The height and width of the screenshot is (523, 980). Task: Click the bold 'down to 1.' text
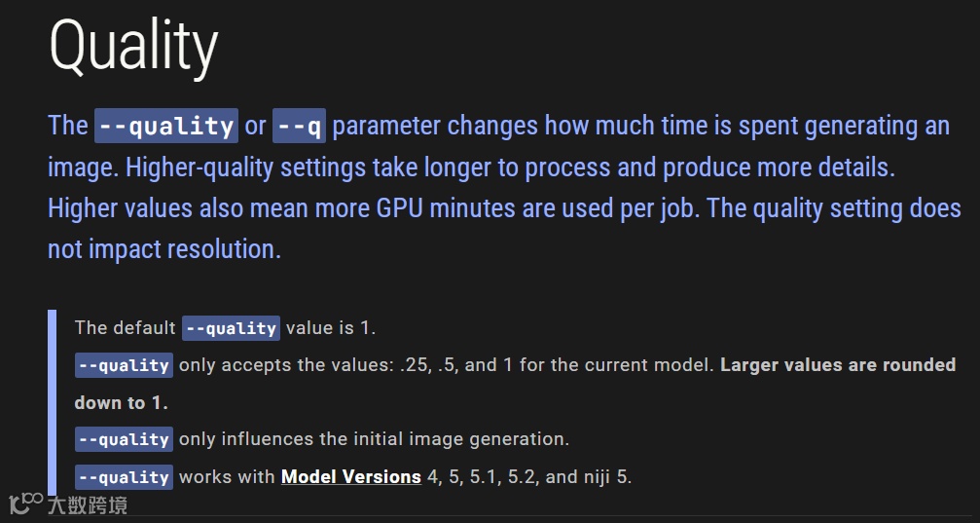tap(121, 402)
